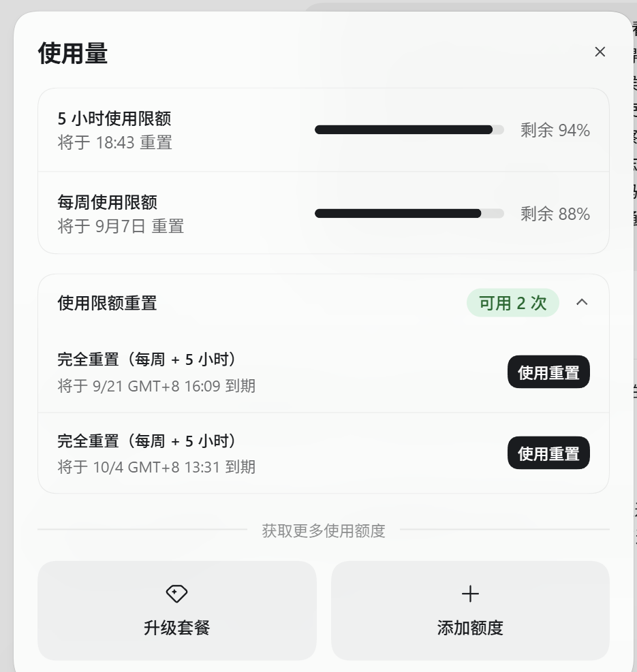637x672 pixels.
Task: Click the weekly limit progress bar
Action: [x=409, y=213]
